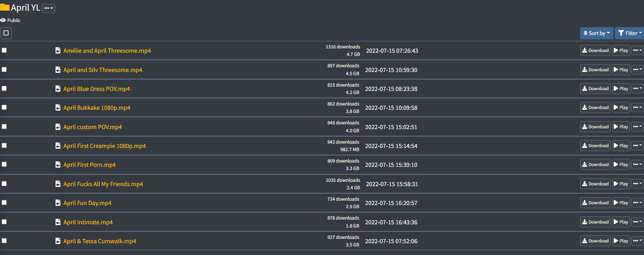The image size is (644, 255).
Task: Open the April custom POV.mp4 link
Action: point(93,127)
